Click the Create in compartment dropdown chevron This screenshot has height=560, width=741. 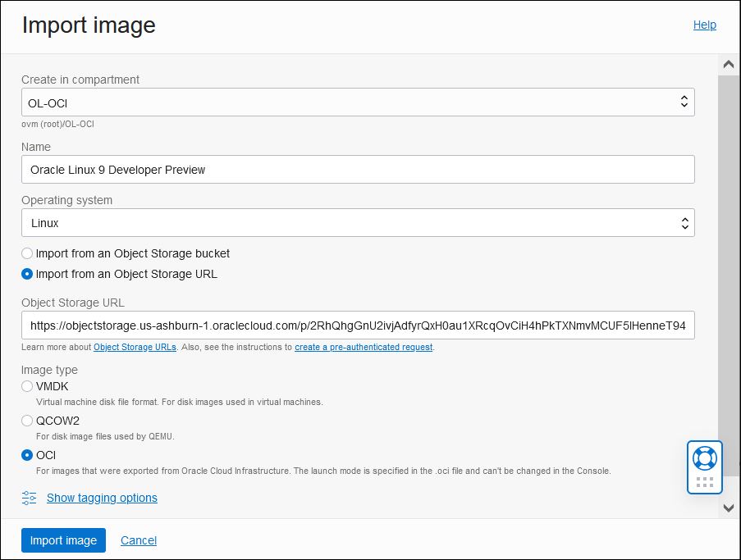click(684, 102)
